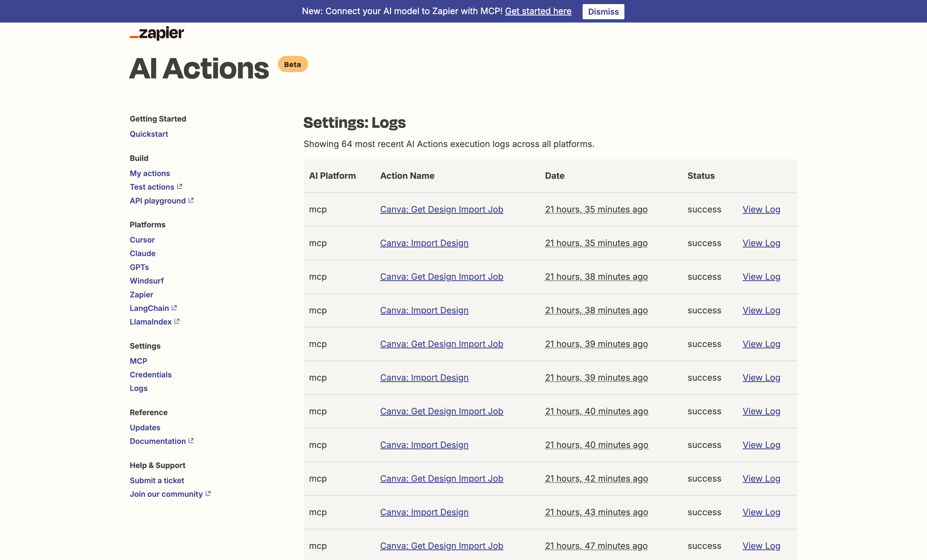
Task: Open the LangChain platform link
Action: (149, 308)
